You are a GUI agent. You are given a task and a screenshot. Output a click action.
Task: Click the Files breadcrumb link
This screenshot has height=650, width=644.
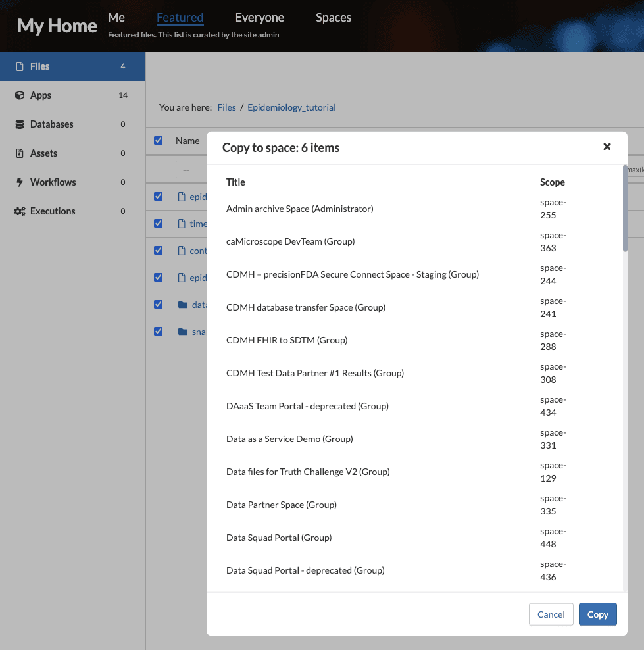click(226, 107)
